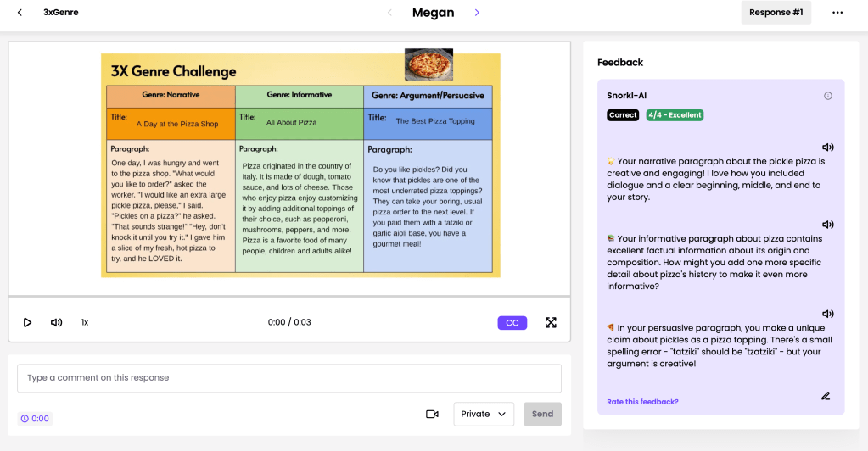Change the 1x playback speed

85,322
